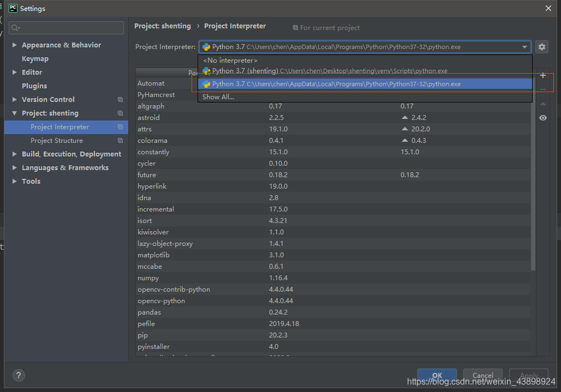
Task: Expand Languages & Frameworks section
Action: tap(15, 167)
